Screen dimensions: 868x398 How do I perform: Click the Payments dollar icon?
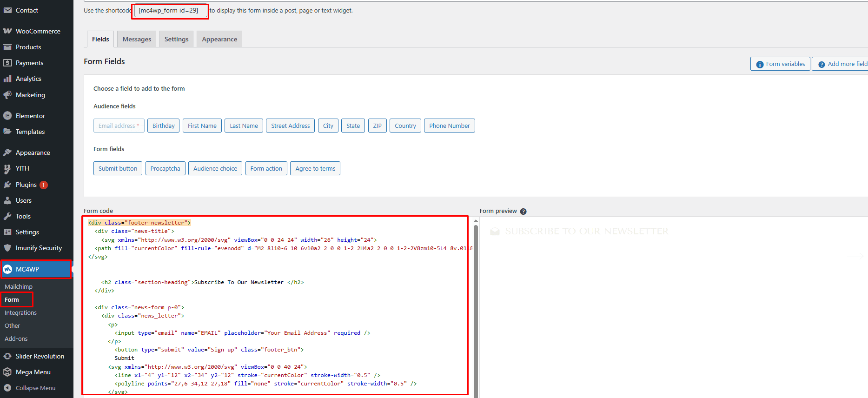pyautogui.click(x=7, y=63)
